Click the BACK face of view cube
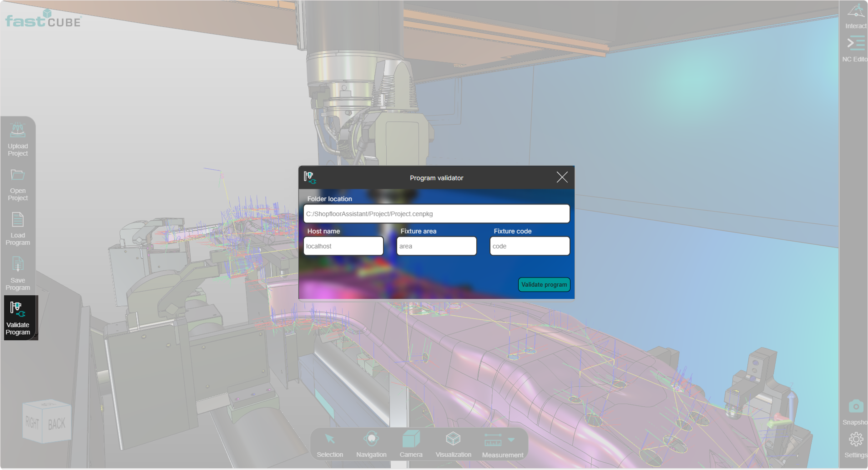The height and width of the screenshot is (470, 868). pos(57,424)
